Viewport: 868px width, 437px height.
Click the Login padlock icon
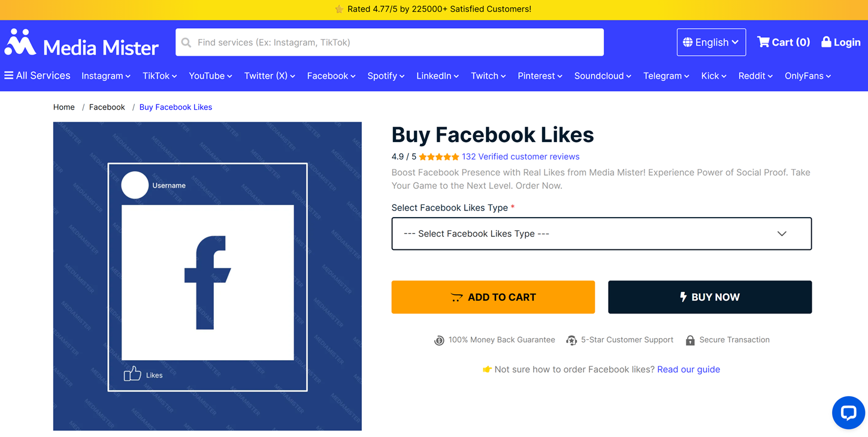826,42
